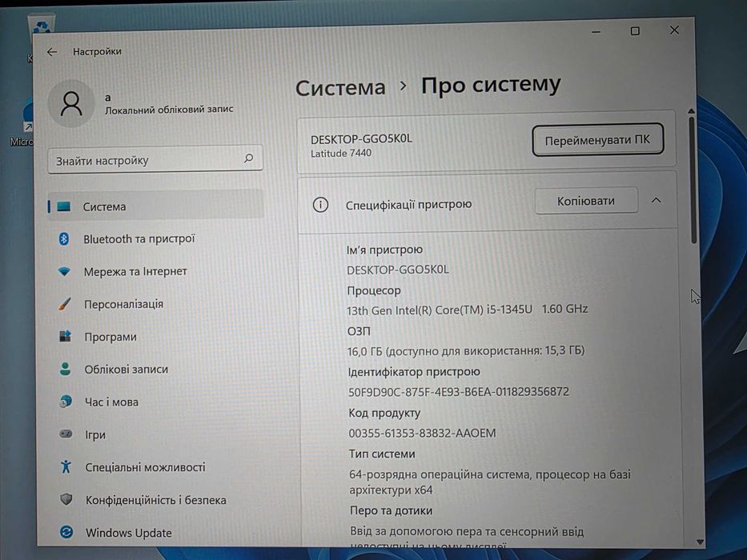Click Перейменувати ПК button
Image resolution: width=747 pixels, height=560 pixels.
597,140
